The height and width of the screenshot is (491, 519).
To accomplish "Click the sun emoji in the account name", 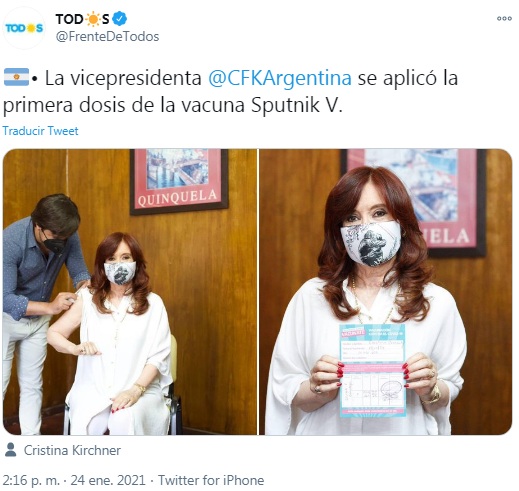I will pyautogui.click(x=93, y=19).
